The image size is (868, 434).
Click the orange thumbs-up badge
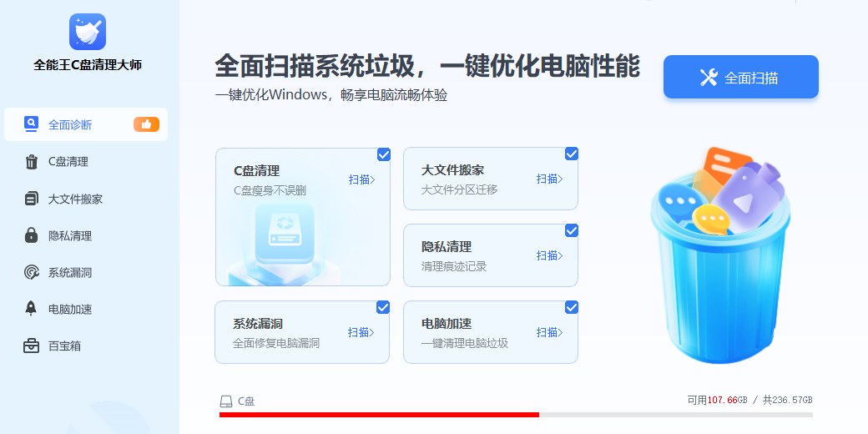(x=146, y=124)
